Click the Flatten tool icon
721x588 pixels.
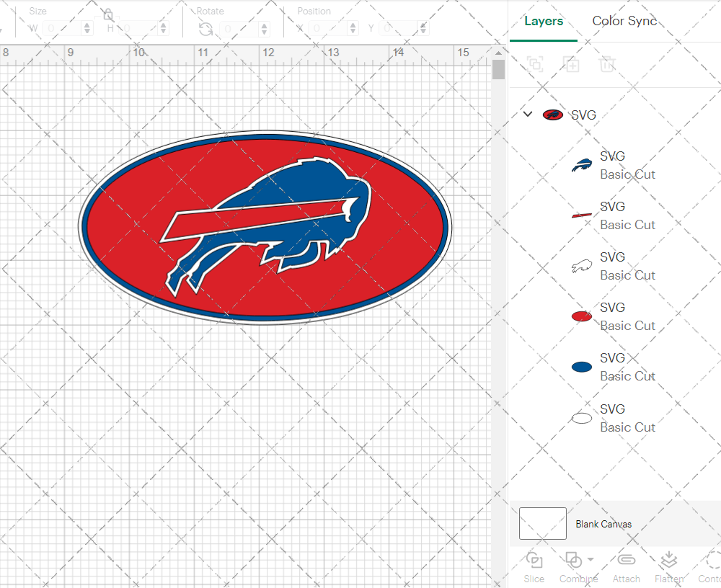(x=669, y=561)
